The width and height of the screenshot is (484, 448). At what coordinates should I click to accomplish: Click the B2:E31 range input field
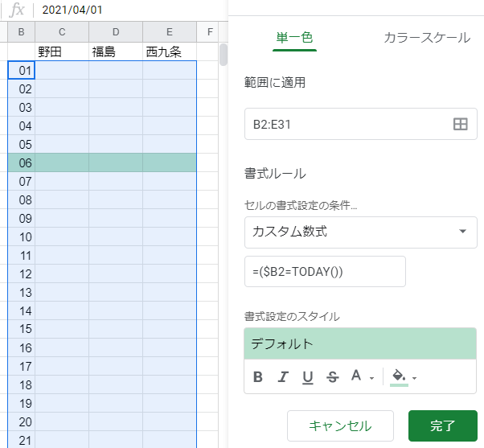click(360, 124)
